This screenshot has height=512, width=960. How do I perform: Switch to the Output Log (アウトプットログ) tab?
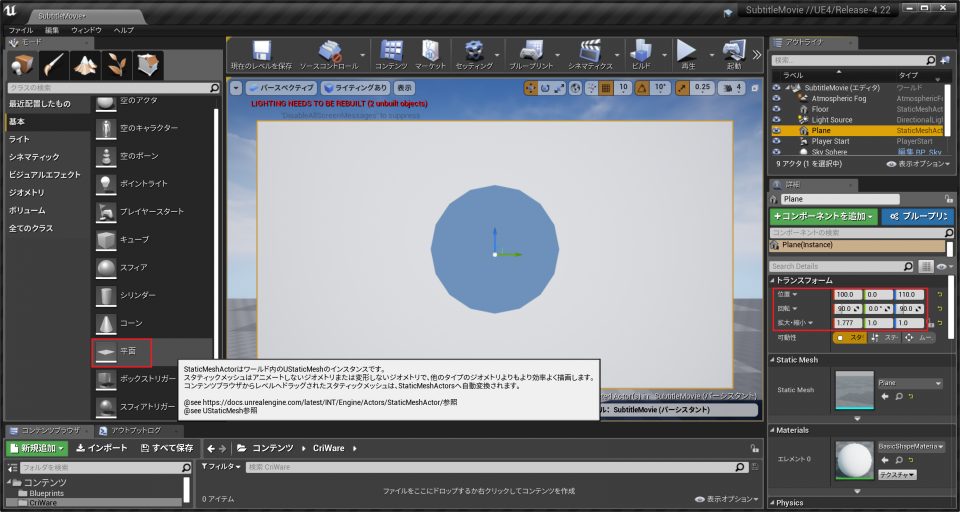[x=138, y=431]
